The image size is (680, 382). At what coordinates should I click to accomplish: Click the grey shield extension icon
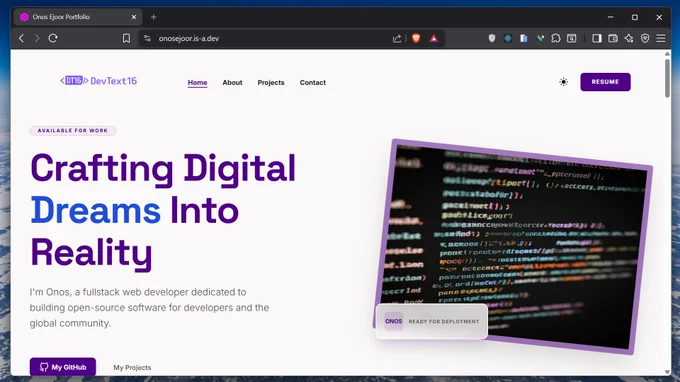[491, 38]
